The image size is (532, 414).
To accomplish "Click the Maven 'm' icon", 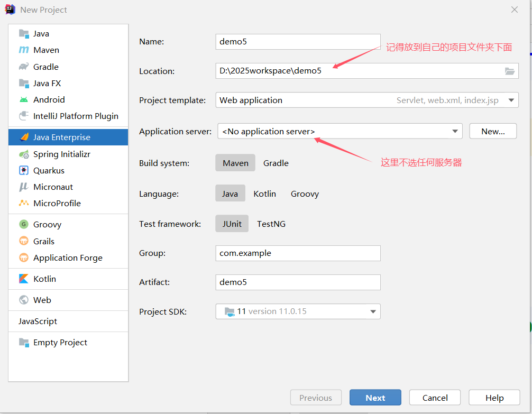I will [x=24, y=50].
